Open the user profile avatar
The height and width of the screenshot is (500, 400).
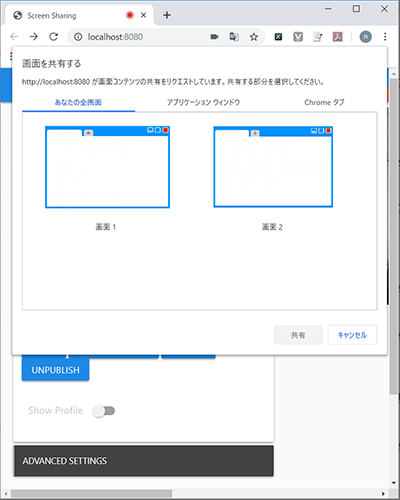pos(365,37)
